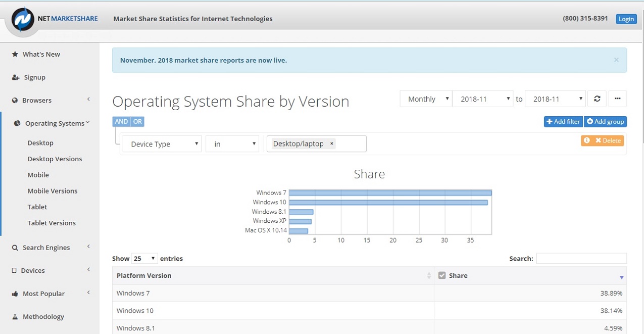This screenshot has height=334, width=644.
Task: Click the 38.89% share value
Action: tap(611, 293)
